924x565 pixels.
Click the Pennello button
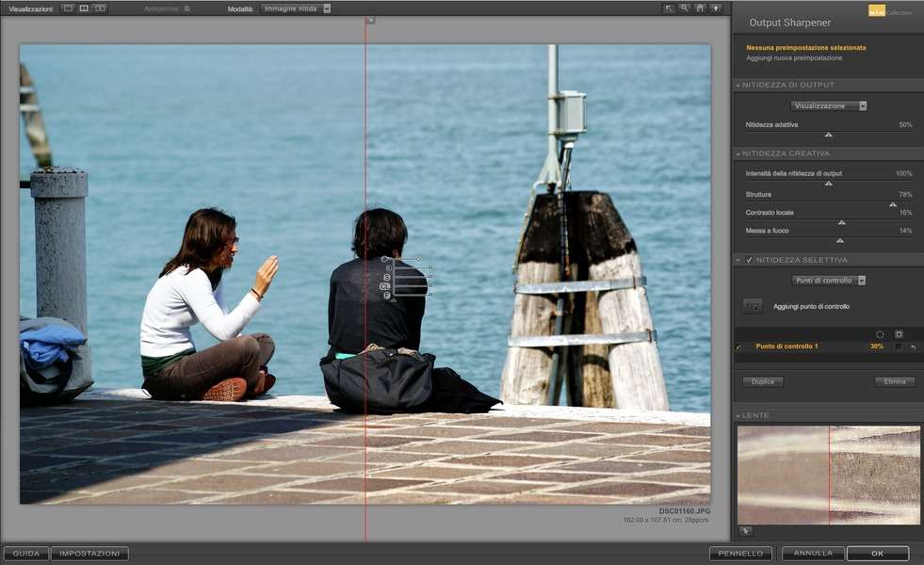pos(740,554)
